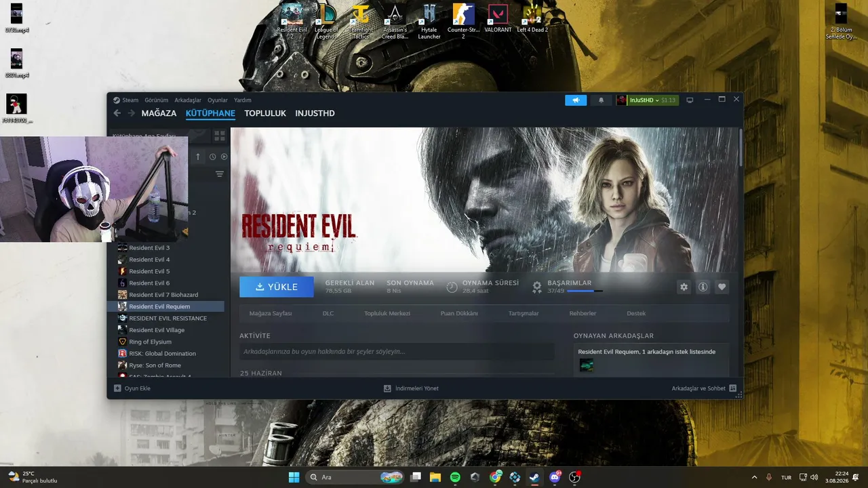Open the Windows Start menu

click(294, 477)
